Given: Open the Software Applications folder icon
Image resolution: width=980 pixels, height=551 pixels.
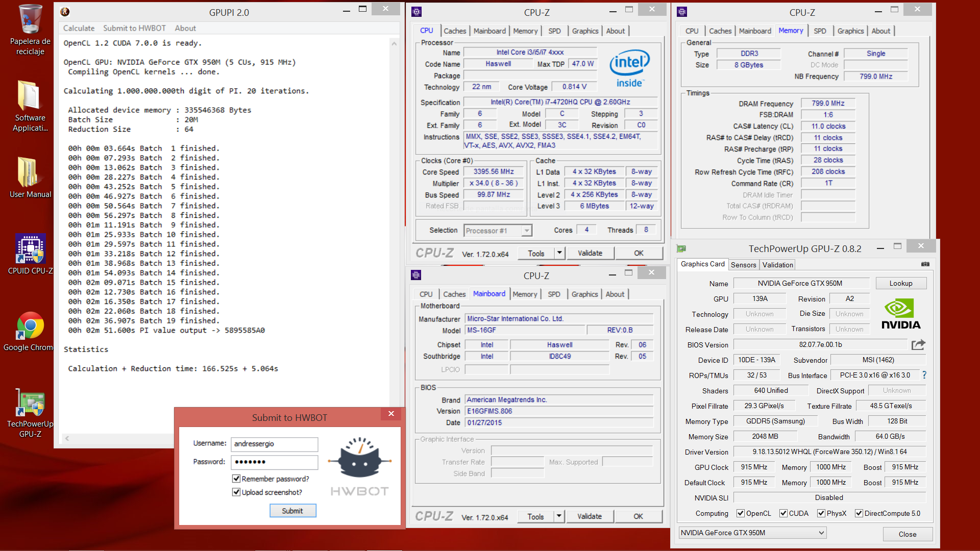Looking at the screenshot, I should coord(30,106).
